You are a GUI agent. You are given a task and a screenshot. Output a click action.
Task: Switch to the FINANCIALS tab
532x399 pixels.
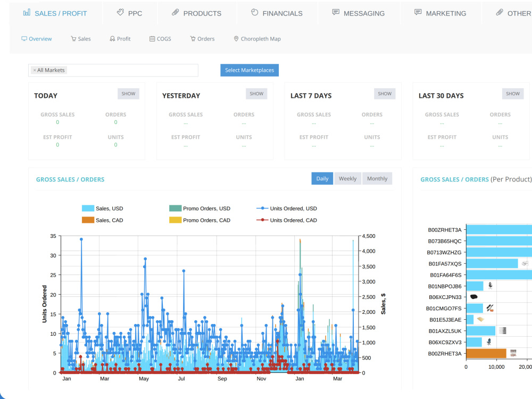(x=277, y=13)
